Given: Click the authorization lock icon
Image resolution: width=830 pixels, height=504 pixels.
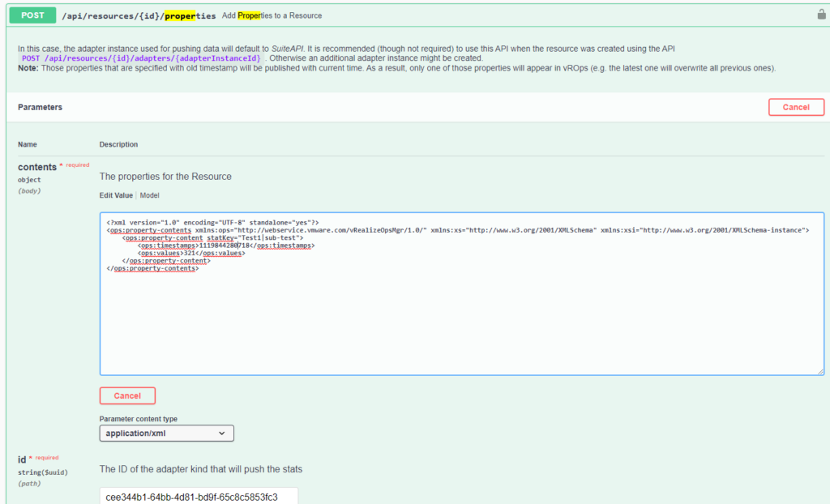Looking at the screenshot, I should pos(821,15).
